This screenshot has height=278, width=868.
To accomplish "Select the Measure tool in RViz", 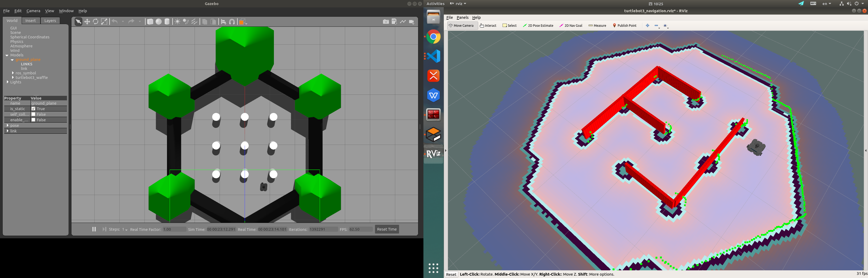I will (597, 26).
